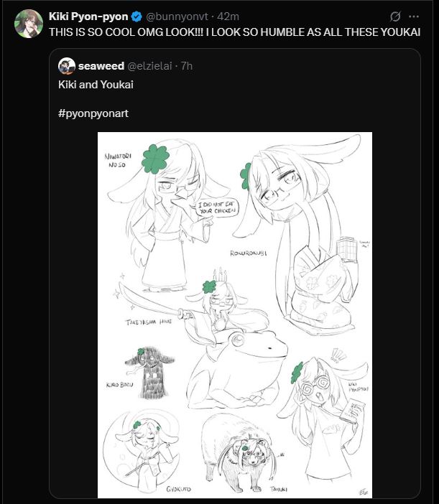
Task: Open the three-dot more options menu
Action: click(x=414, y=17)
